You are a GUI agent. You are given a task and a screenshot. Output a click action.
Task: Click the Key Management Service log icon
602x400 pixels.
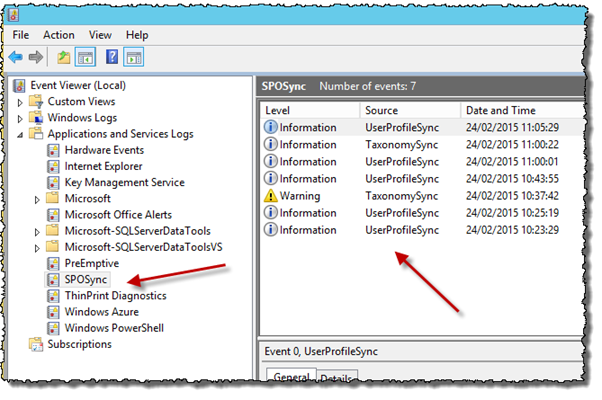[53, 182]
